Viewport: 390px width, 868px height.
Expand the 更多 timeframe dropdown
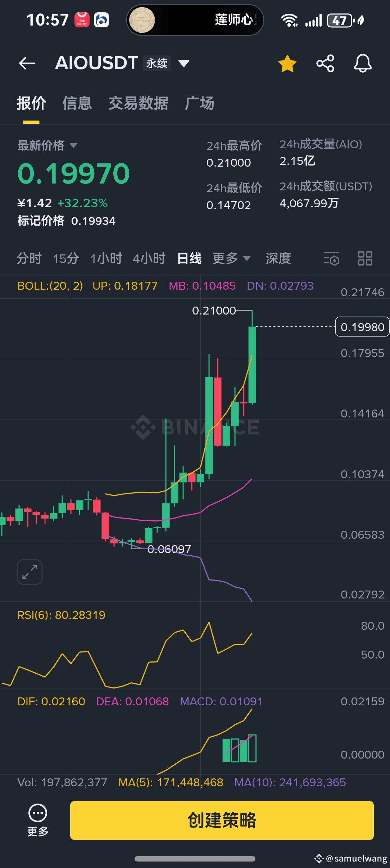click(231, 258)
